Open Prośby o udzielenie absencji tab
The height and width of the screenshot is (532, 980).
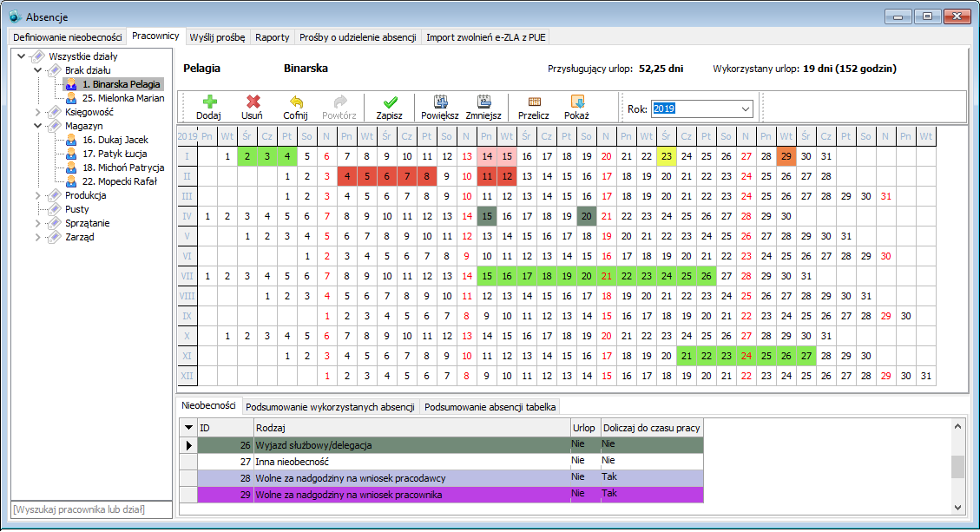tap(358, 37)
